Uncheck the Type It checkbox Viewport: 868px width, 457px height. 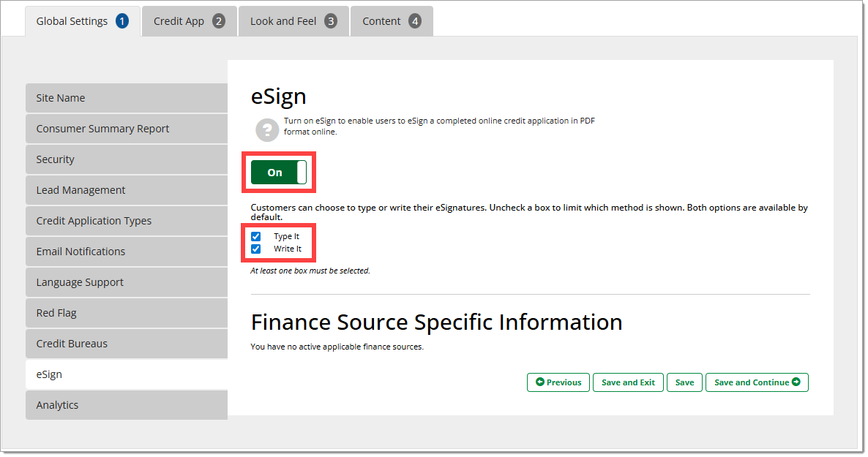point(256,237)
